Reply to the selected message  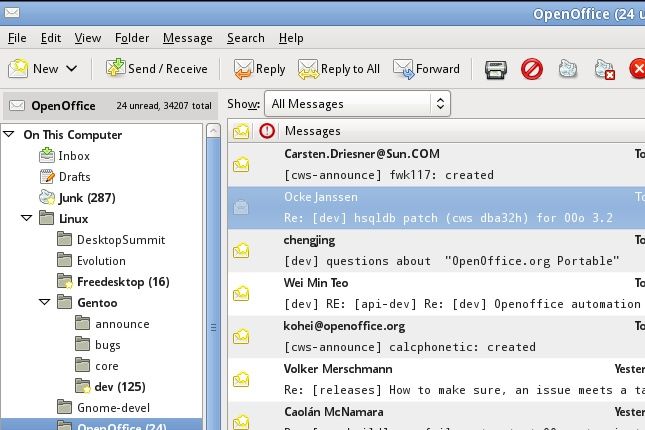tap(259, 69)
